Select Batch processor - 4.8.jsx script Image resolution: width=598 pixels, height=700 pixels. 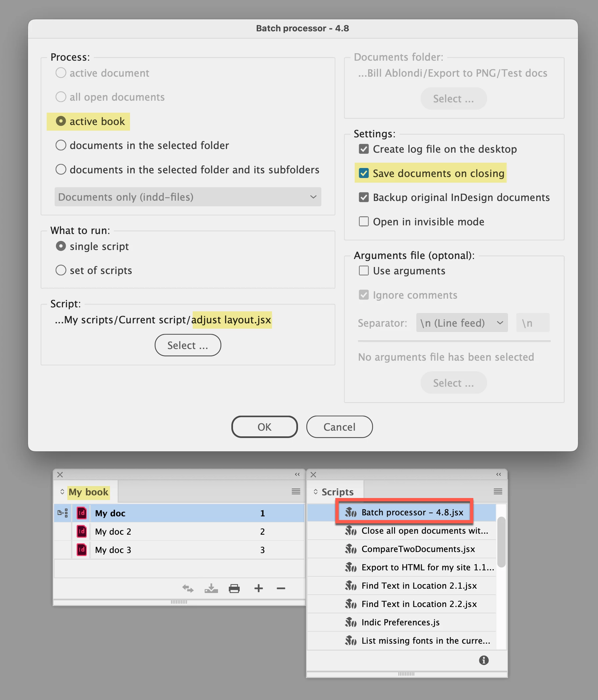402,512
